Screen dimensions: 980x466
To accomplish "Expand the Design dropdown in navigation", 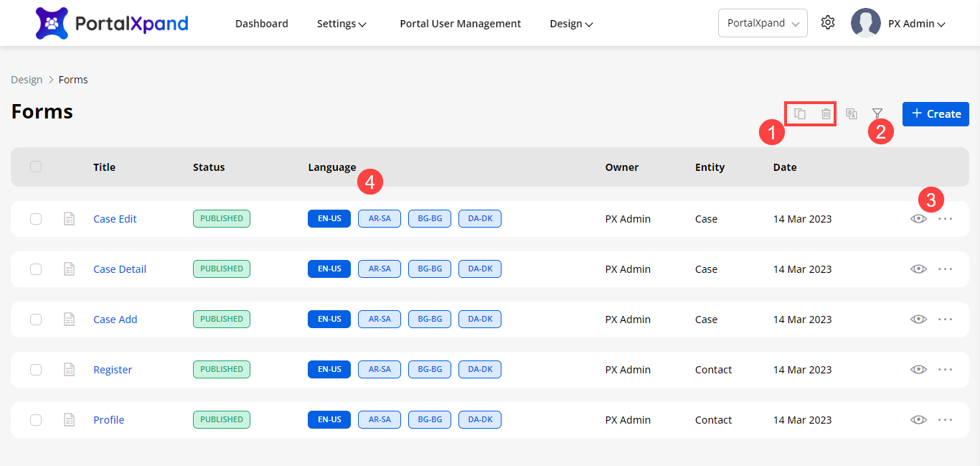I will [571, 24].
